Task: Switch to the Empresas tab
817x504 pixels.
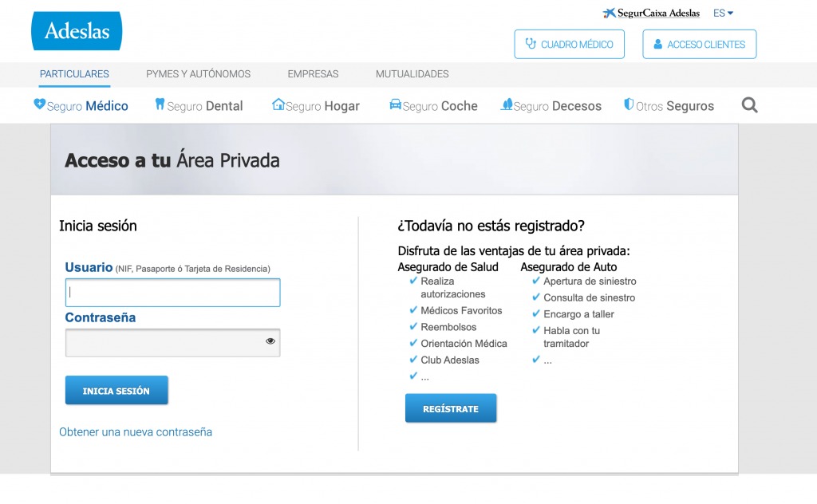Action: (313, 74)
